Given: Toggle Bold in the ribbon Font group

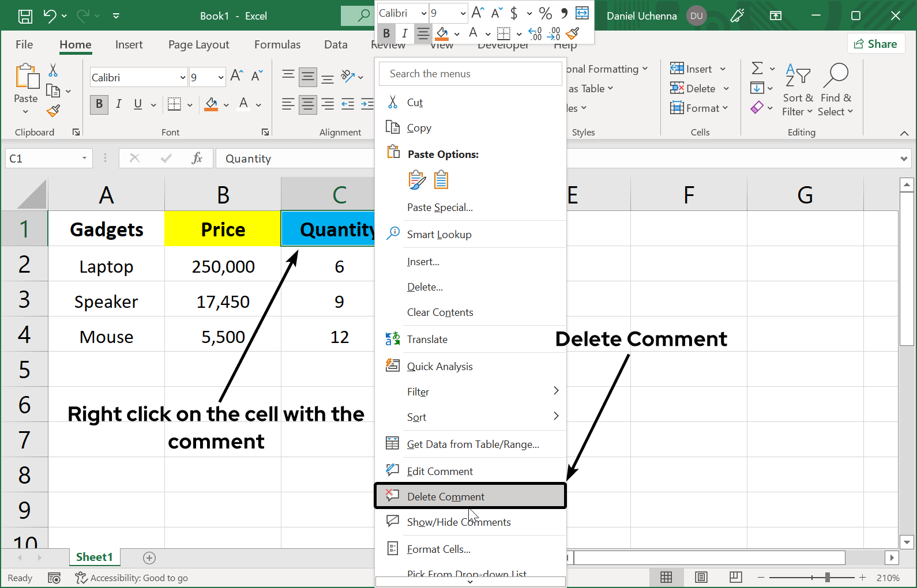Looking at the screenshot, I should pos(99,104).
